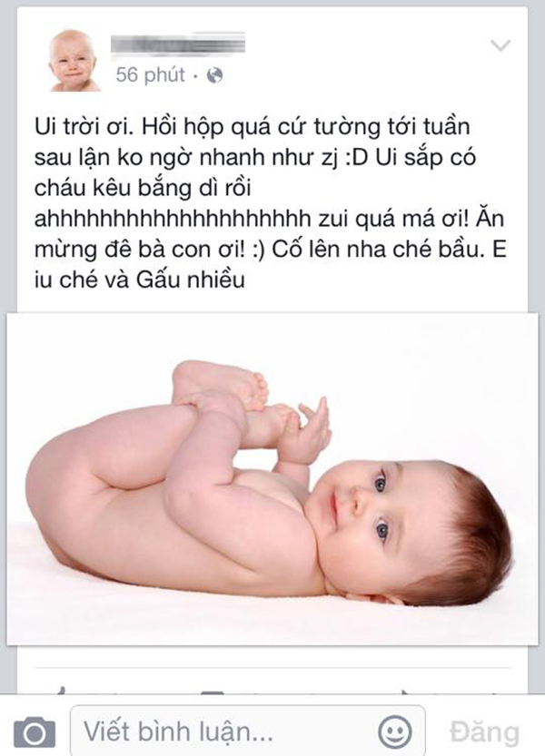Tap the camera icon to attach photo
The image size is (545, 756).
click(x=35, y=731)
